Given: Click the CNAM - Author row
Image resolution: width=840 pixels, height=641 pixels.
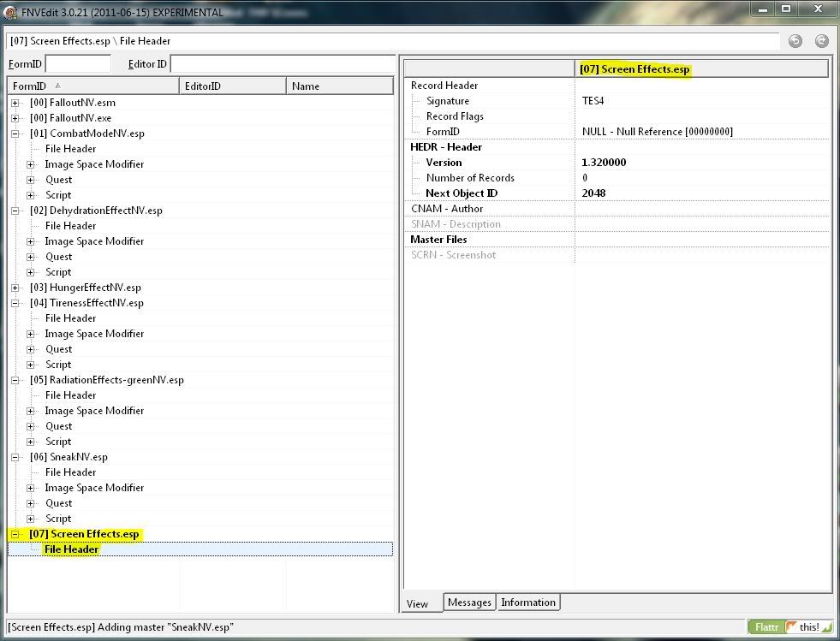Looking at the screenshot, I should coord(616,209).
